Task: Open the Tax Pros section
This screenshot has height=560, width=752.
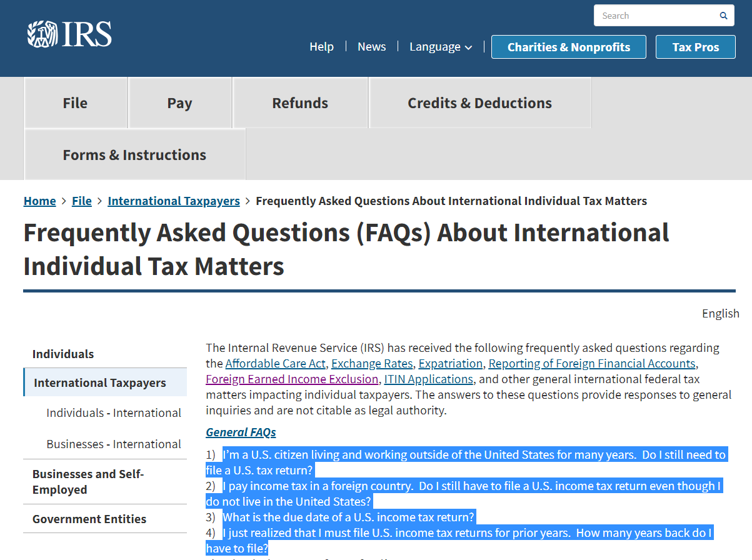Action: point(695,46)
